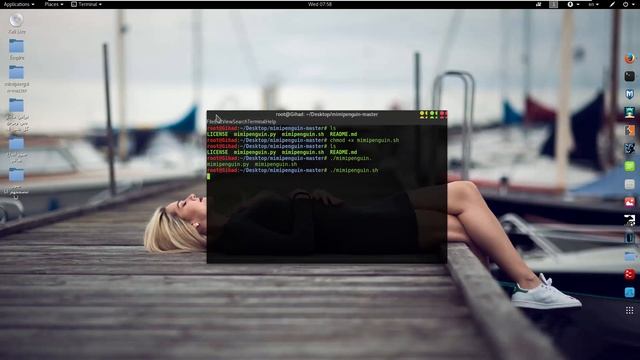Open the File menu in the terminal
The width and height of the screenshot is (640, 360).
(x=211, y=122)
